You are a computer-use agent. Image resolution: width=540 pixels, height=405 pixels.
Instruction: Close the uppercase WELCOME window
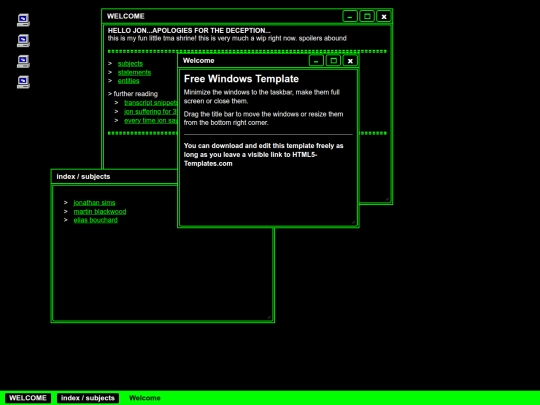(x=384, y=16)
